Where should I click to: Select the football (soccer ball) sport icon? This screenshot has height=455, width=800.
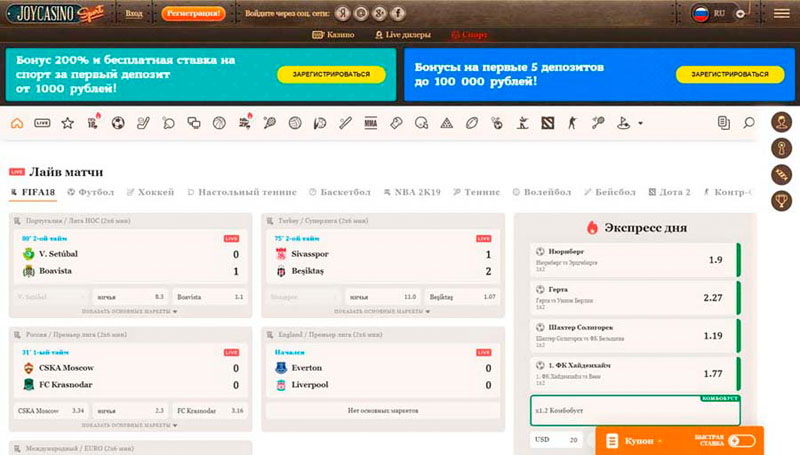click(x=118, y=123)
